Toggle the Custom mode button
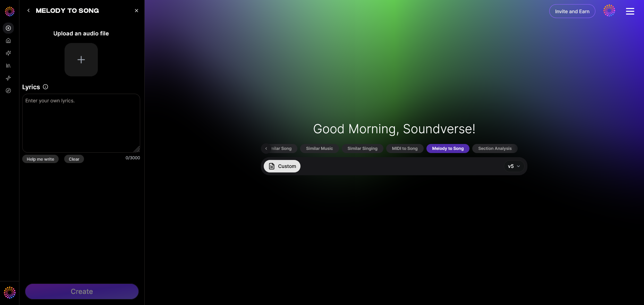 coord(282,166)
